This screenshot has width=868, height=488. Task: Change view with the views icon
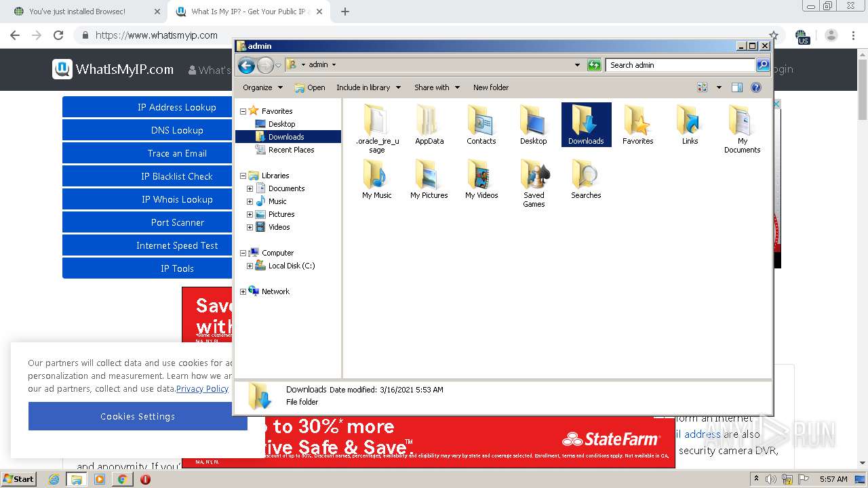(703, 87)
